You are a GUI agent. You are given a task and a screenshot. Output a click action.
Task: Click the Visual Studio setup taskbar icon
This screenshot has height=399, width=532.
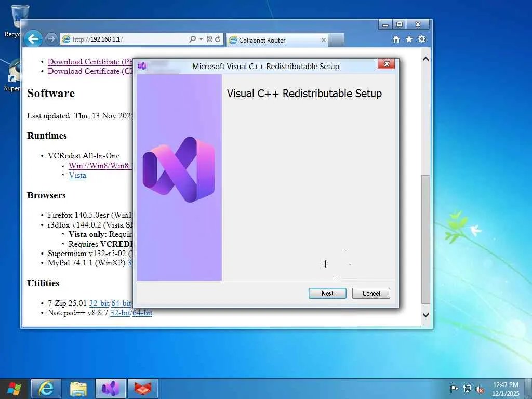pyautogui.click(x=111, y=389)
